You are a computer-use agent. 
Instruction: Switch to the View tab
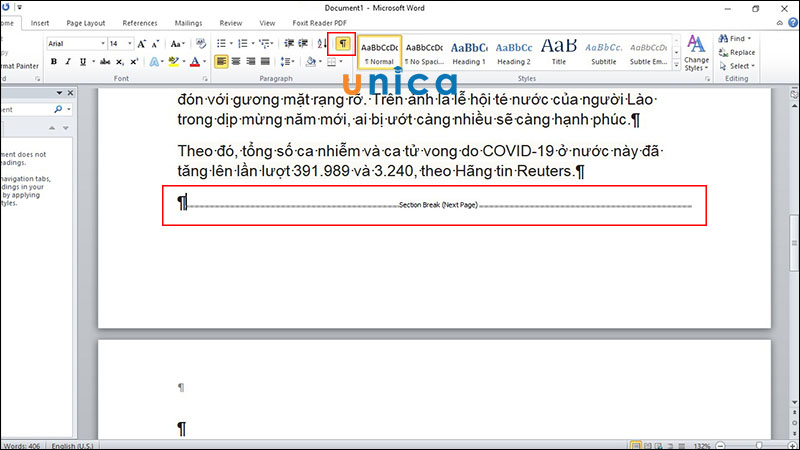pos(267,23)
